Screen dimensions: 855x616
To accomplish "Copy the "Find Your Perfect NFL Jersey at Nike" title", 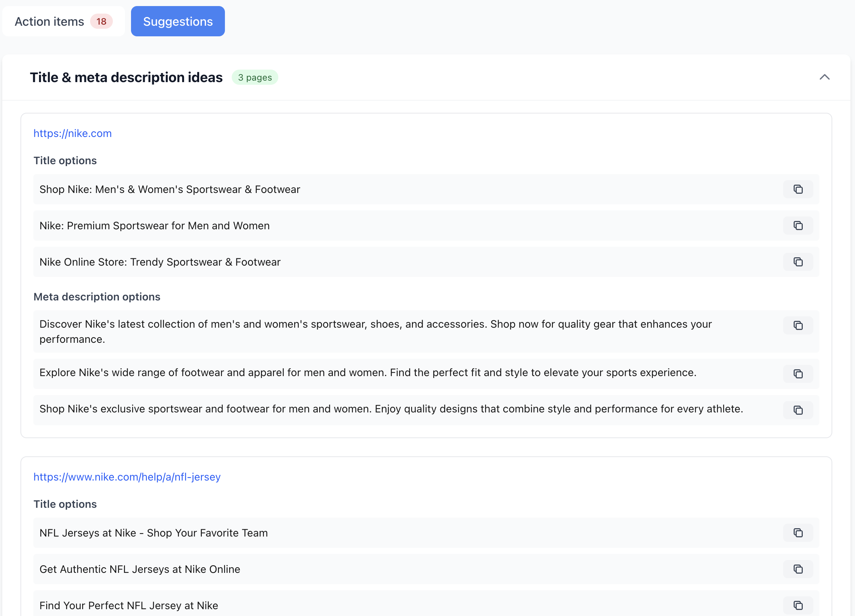I will click(x=798, y=605).
